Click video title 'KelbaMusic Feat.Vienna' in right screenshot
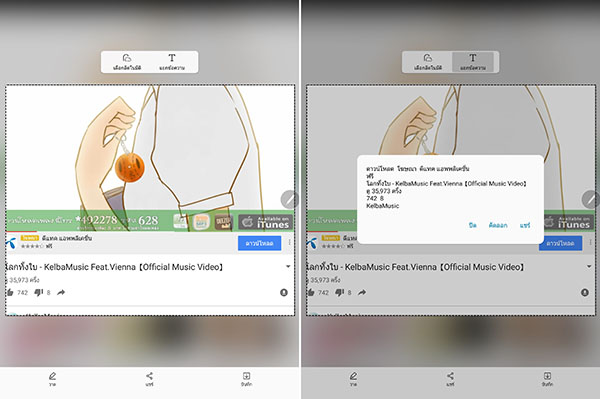600x399 pixels. click(x=391, y=267)
